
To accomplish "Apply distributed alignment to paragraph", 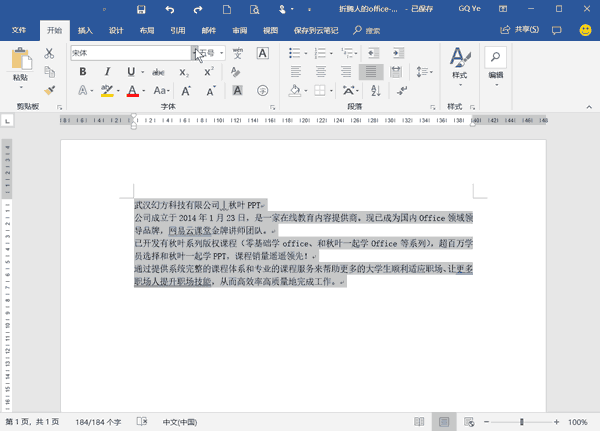I will pyautogui.click(x=396, y=72).
